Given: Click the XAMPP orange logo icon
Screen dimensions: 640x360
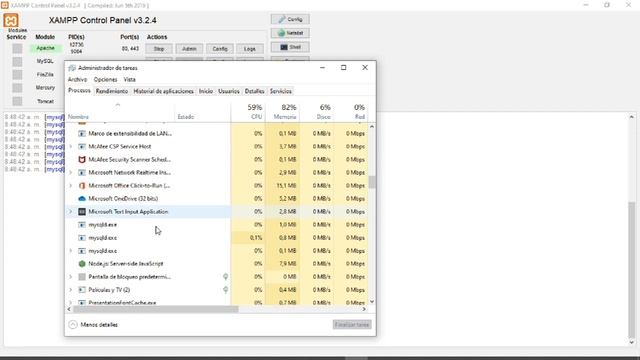Looking at the screenshot, I should [x=11, y=20].
